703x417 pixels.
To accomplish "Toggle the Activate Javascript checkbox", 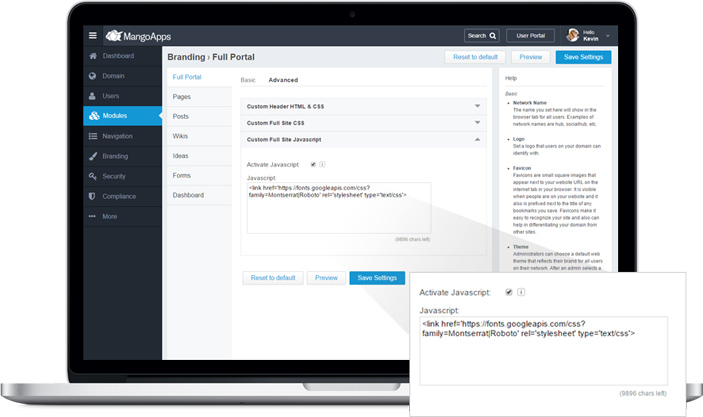I will pos(313,165).
